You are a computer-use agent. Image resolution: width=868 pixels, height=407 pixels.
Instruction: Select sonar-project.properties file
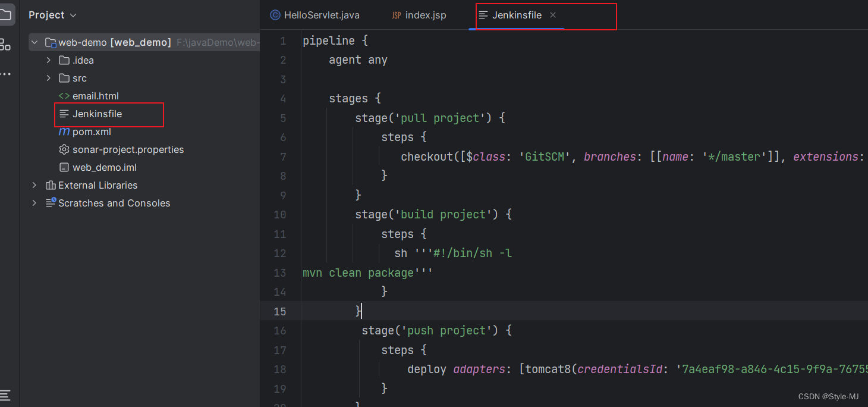tap(128, 149)
